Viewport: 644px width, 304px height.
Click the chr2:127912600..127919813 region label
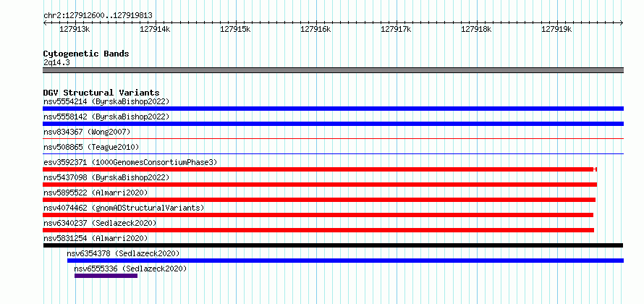(98, 15)
